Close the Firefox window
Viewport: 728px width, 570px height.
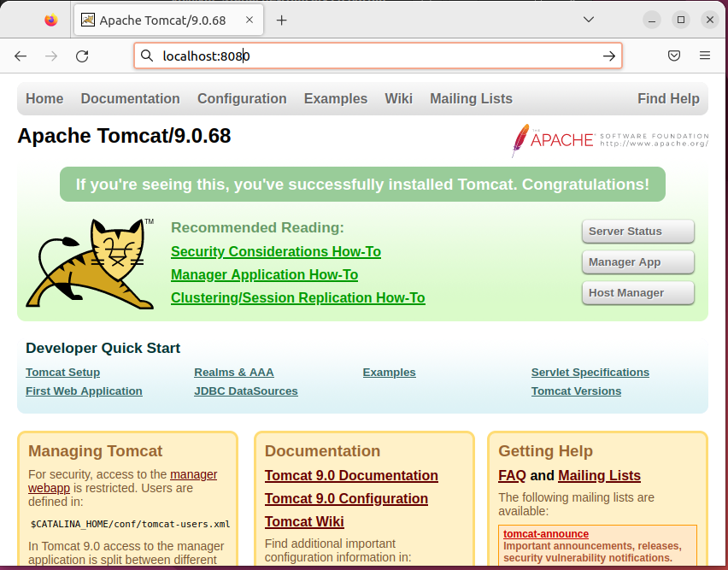pos(709,20)
